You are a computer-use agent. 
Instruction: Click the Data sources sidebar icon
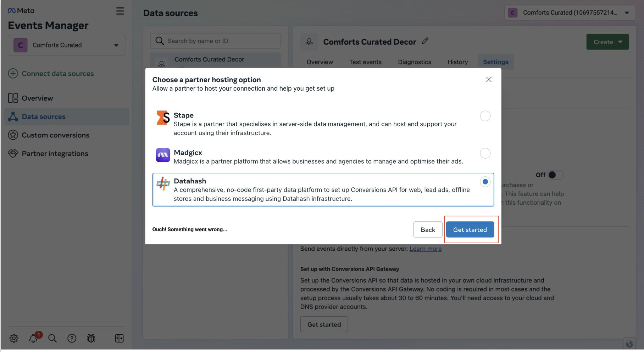click(x=13, y=117)
